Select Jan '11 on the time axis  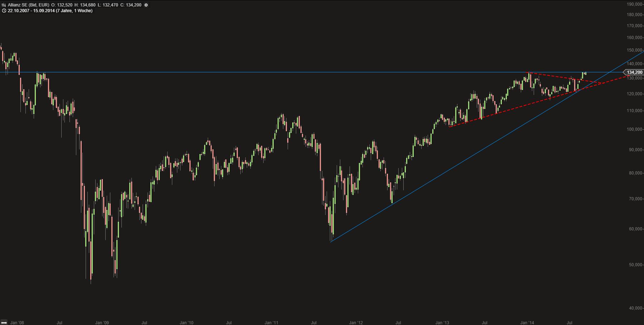271,322
